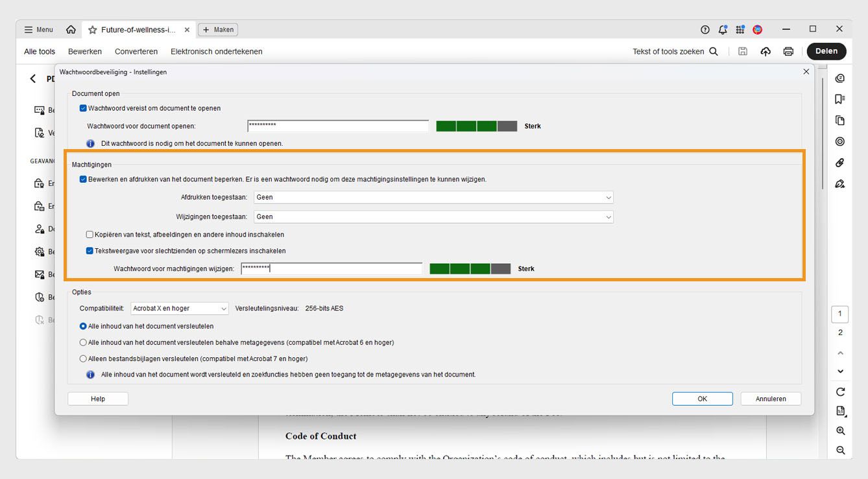
Task: Open the zoom in magnifier icon
Action: (839, 430)
